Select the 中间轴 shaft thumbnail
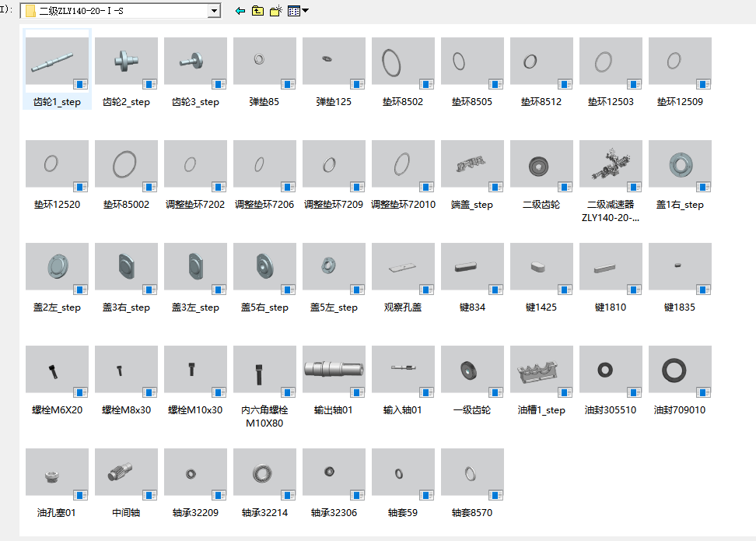Screen dimensions: 756x541 126,475
